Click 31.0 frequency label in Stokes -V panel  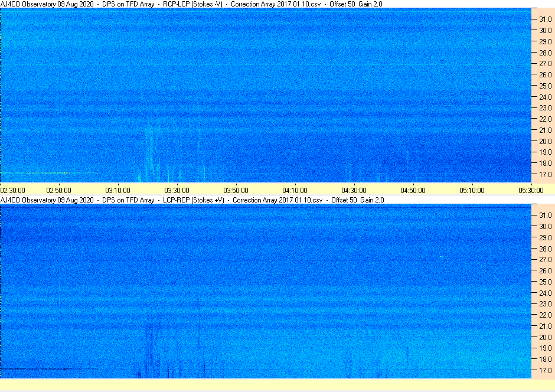click(545, 19)
